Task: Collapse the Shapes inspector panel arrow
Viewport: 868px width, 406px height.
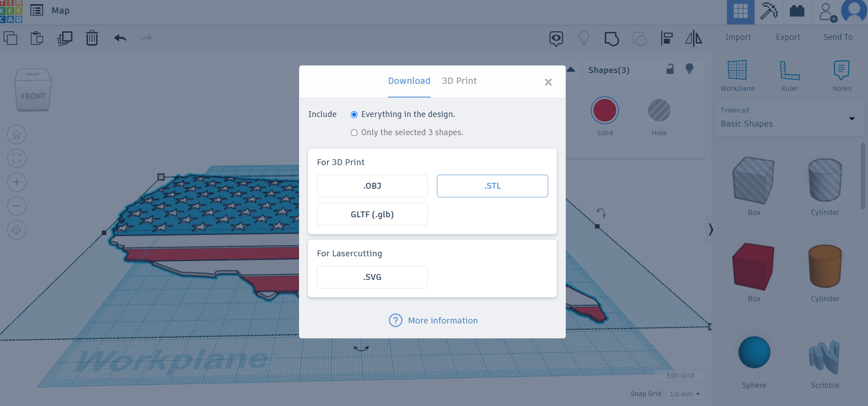Action: 571,69
